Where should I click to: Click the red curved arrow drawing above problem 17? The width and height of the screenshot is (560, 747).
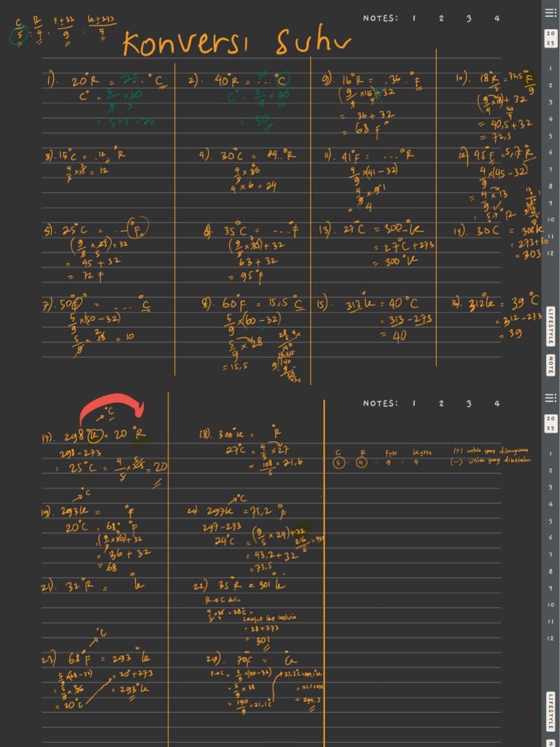coord(112,409)
